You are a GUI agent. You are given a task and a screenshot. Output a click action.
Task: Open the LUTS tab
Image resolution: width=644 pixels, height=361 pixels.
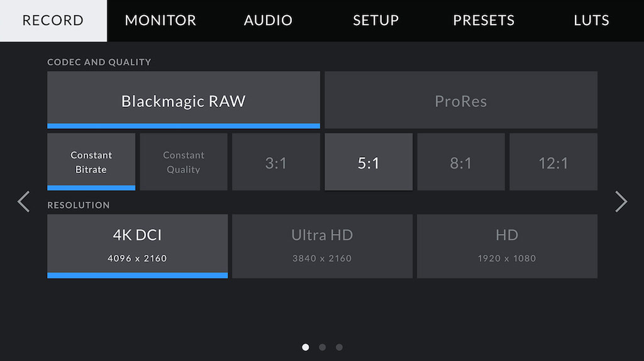point(591,21)
